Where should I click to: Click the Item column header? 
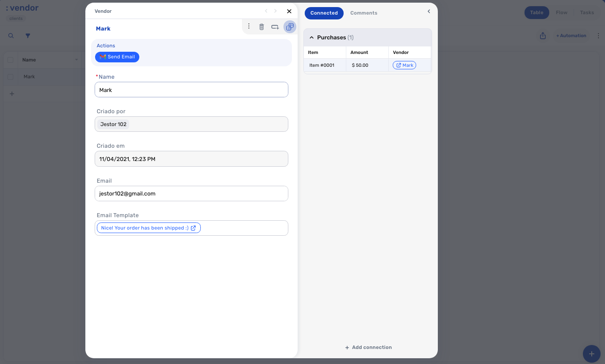coord(325,53)
